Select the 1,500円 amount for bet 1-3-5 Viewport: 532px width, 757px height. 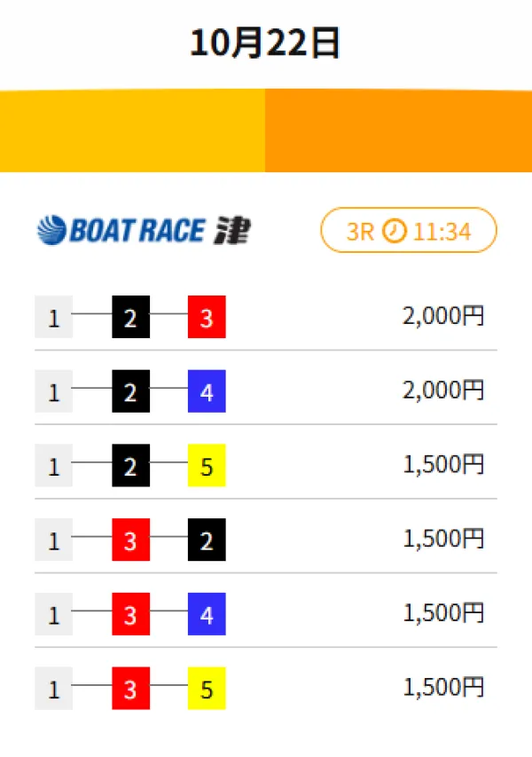(443, 688)
